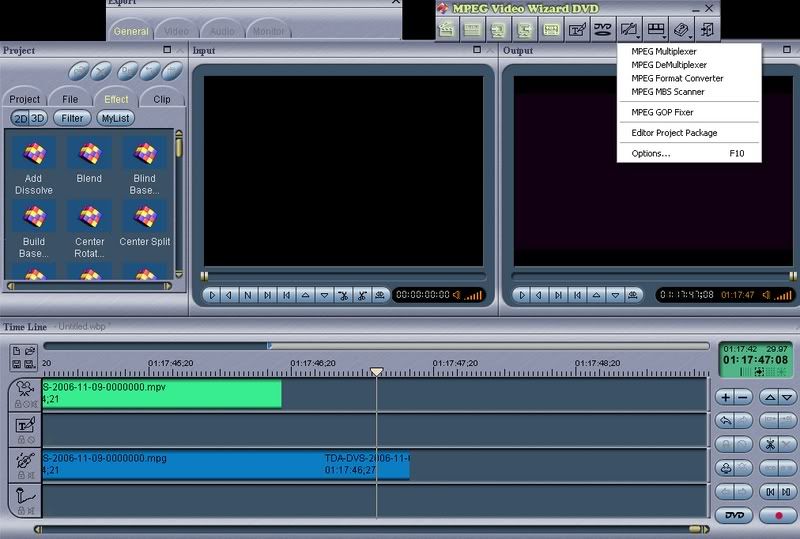Image resolution: width=800 pixels, height=539 pixels.
Task: Select the Center Split effect
Action: 145,224
